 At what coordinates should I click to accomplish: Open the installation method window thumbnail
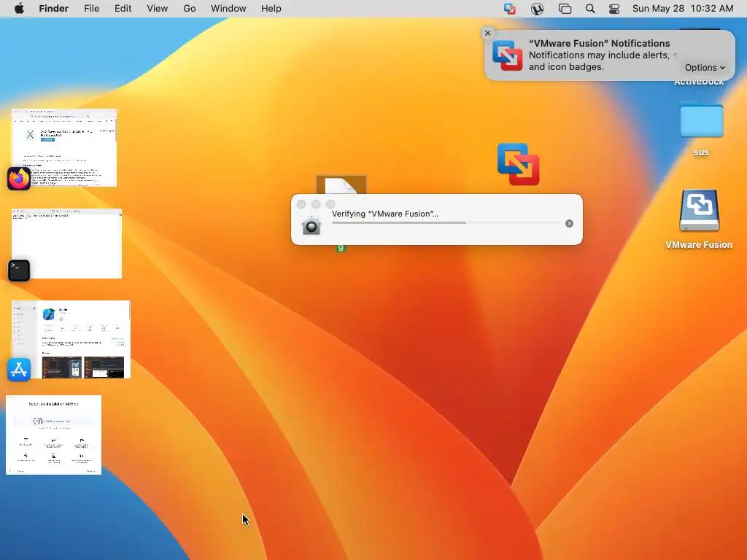(x=53, y=435)
